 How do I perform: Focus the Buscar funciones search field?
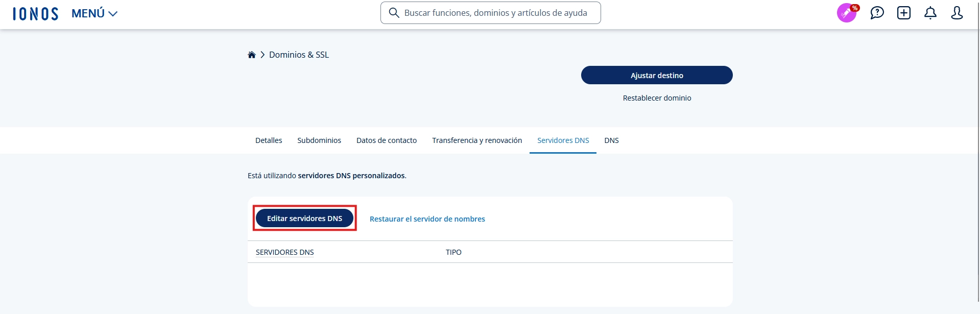[495, 13]
